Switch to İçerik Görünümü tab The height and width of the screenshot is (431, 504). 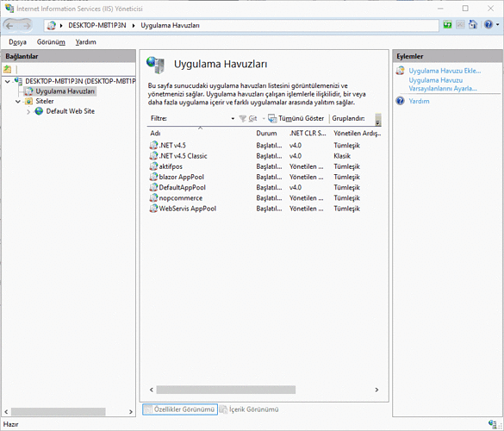[x=249, y=409]
